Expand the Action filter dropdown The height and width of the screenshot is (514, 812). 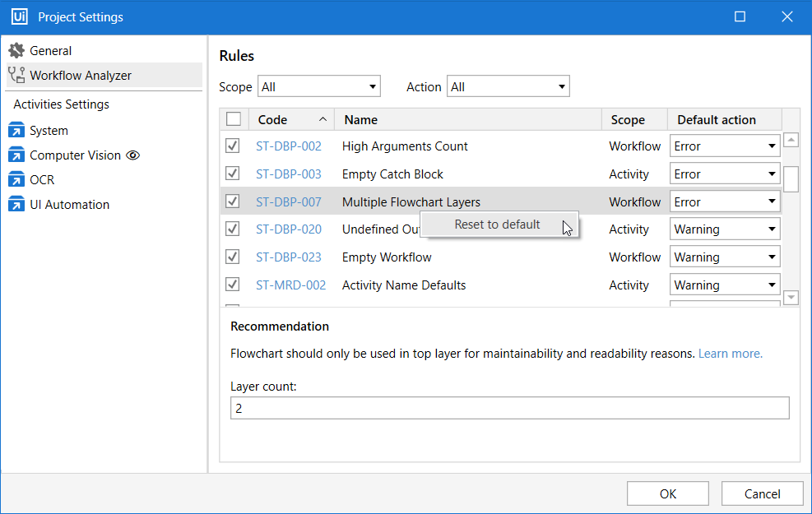click(508, 86)
